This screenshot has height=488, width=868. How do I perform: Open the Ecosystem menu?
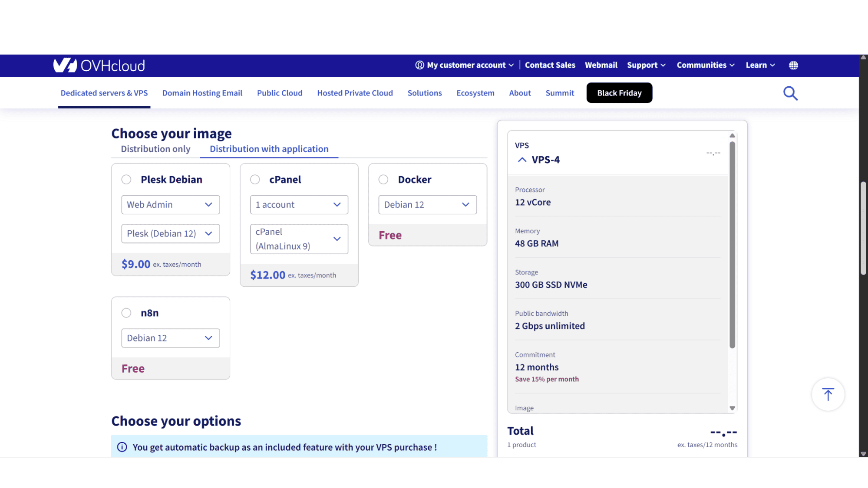pyautogui.click(x=475, y=93)
